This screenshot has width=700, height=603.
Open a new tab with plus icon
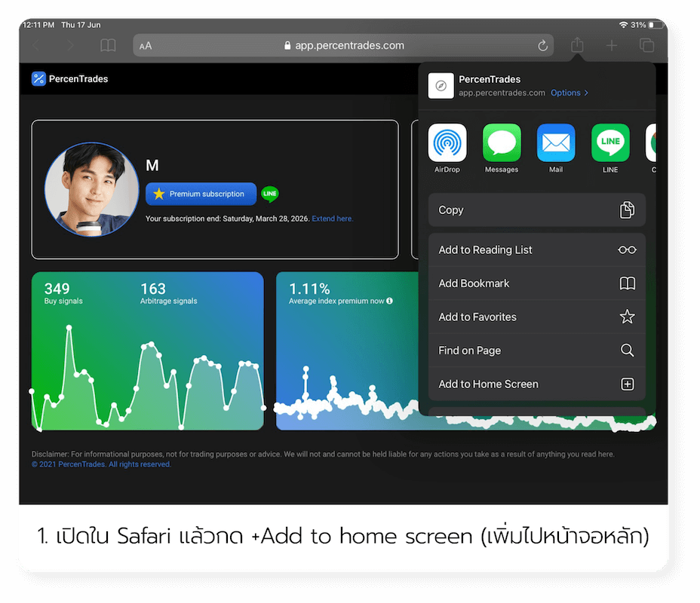click(612, 45)
